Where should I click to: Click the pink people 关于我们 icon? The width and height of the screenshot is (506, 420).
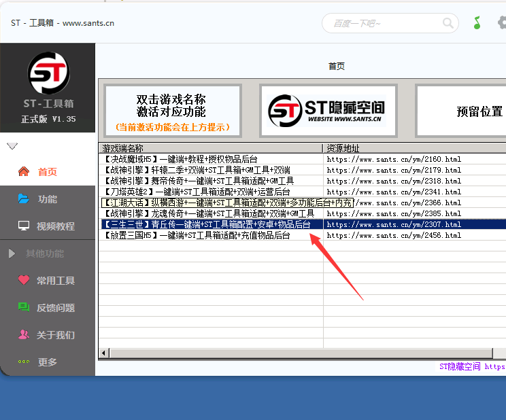24,334
